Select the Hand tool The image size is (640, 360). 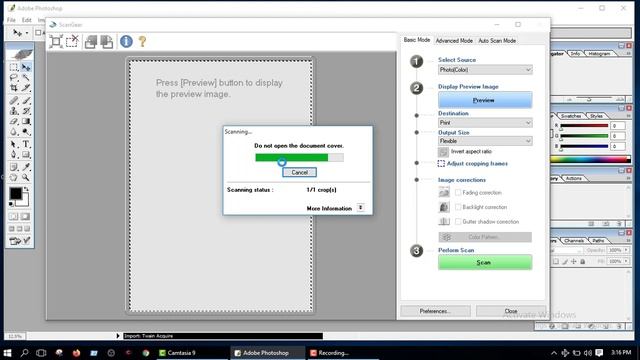pyautogui.click(x=14, y=178)
